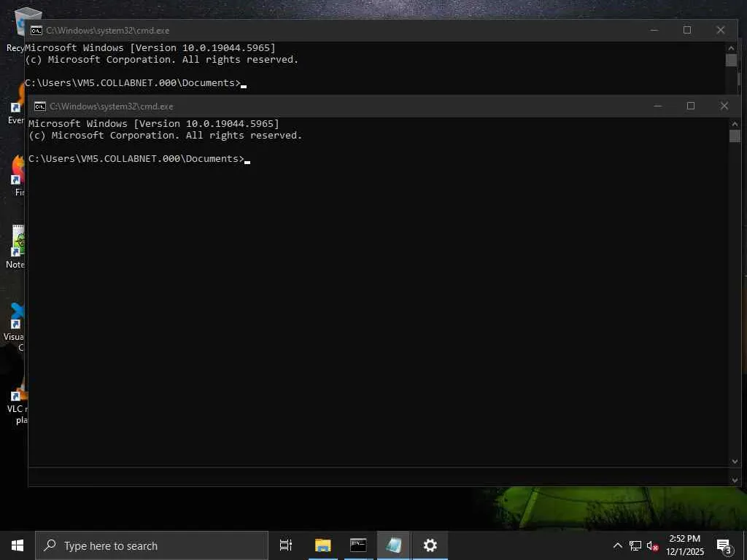The height and width of the screenshot is (560, 747).
Task: Click the taskbar search box
Action: pos(152,545)
